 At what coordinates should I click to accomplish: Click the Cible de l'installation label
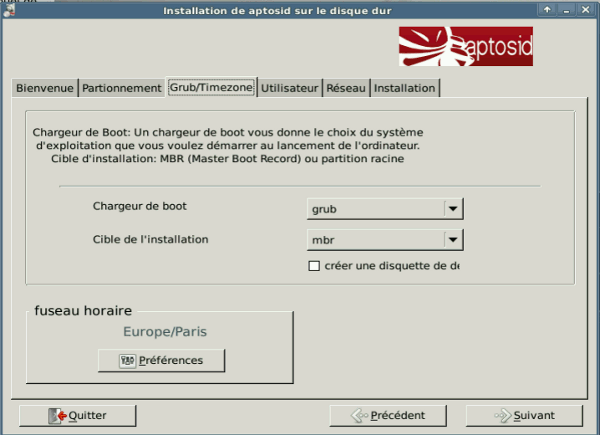coord(150,239)
